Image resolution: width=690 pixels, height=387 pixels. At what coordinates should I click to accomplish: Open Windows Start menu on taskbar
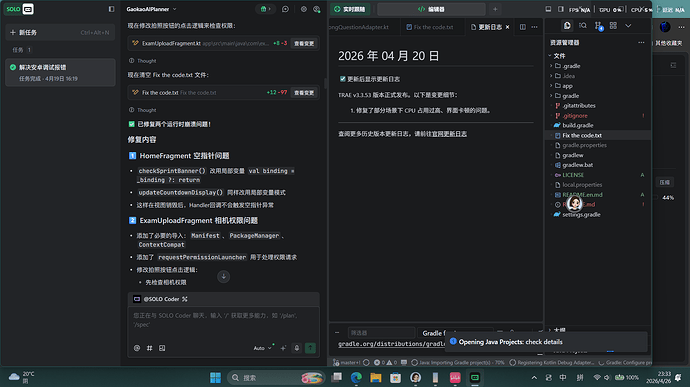pyautogui.click(x=216, y=378)
